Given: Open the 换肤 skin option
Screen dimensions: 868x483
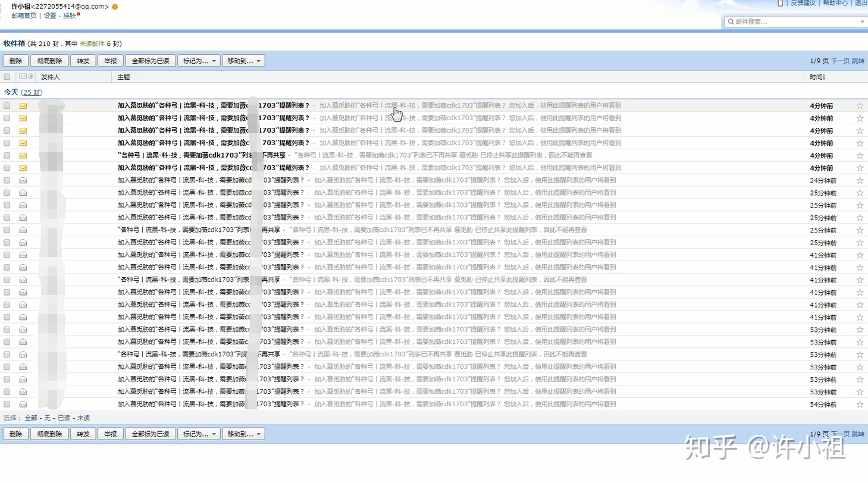Looking at the screenshot, I should [x=70, y=15].
